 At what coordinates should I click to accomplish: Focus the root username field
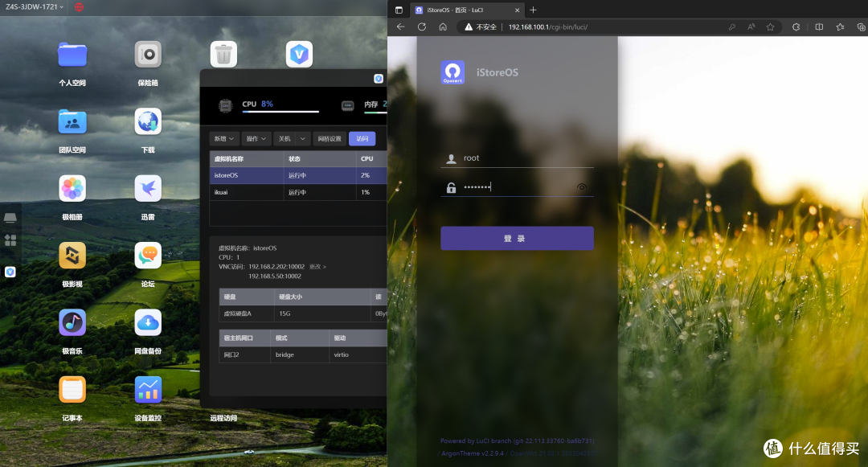point(517,158)
